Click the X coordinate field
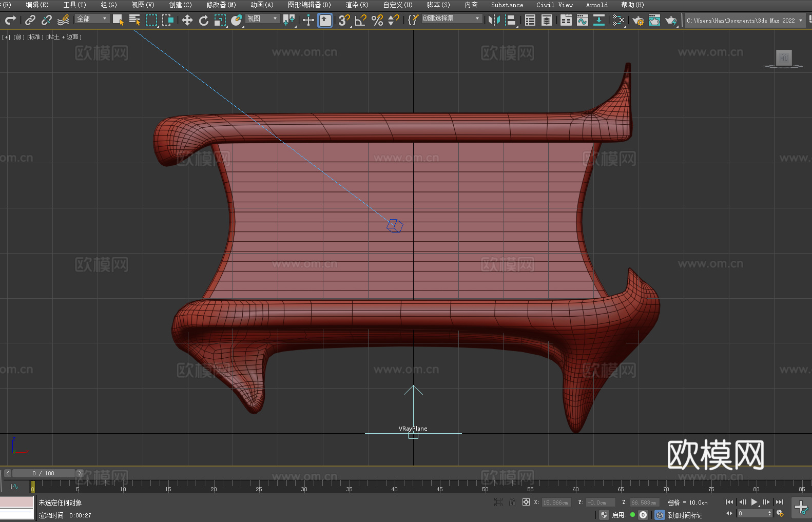The height and width of the screenshot is (522, 812). [x=556, y=502]
